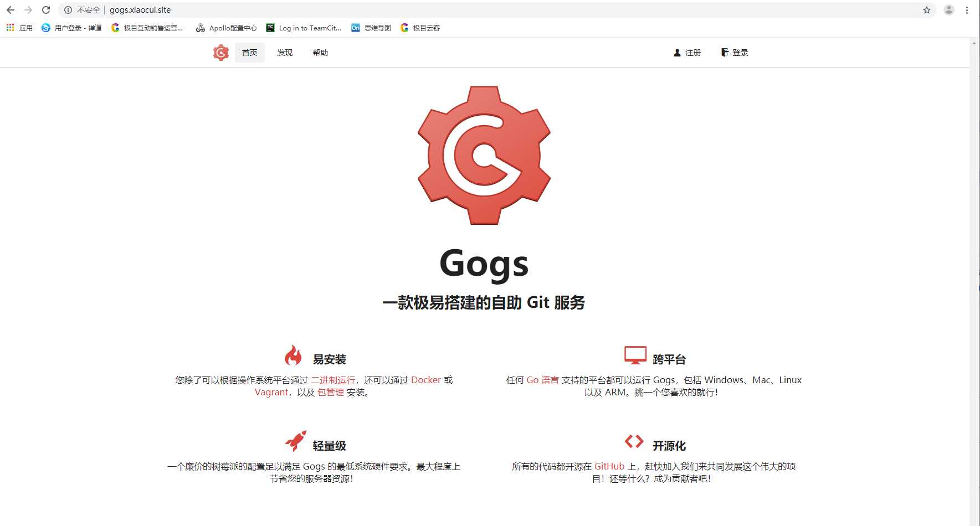Image resolution: width=980 pixels, height=526 pixels.
Task: Open the Docker link
Action: tap(426, 380)
